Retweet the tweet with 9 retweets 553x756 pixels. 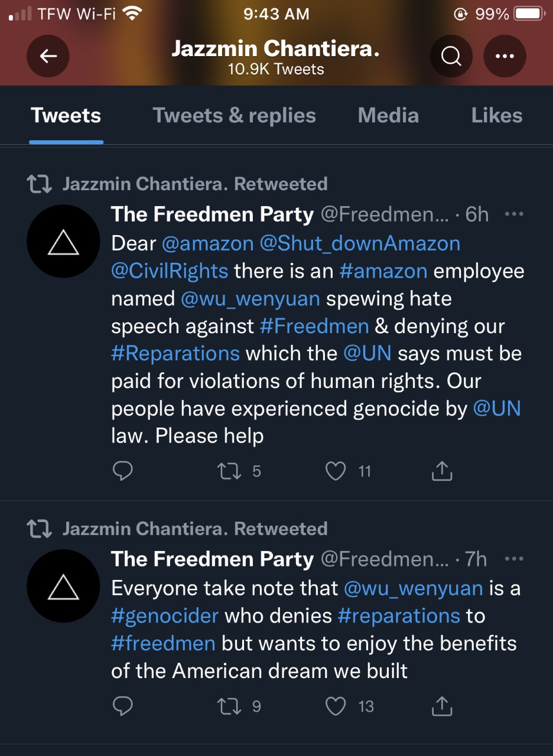[x=226, y=706]
